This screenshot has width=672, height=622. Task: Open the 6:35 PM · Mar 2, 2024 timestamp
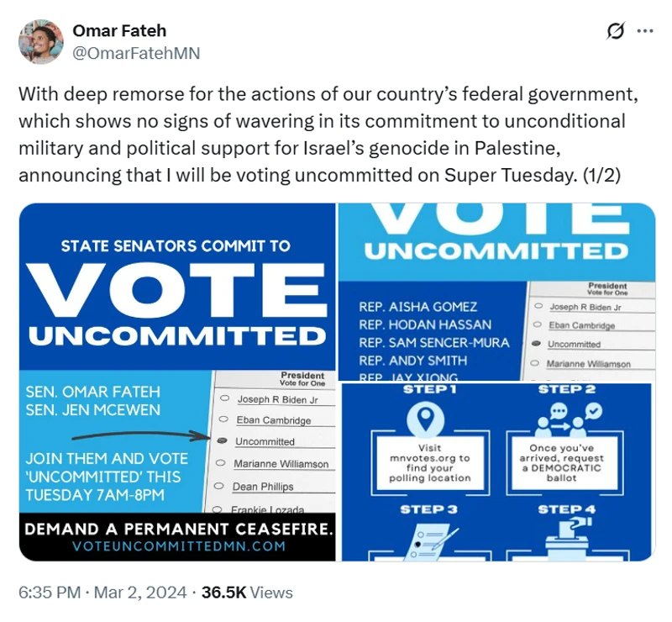coord(102,593)
